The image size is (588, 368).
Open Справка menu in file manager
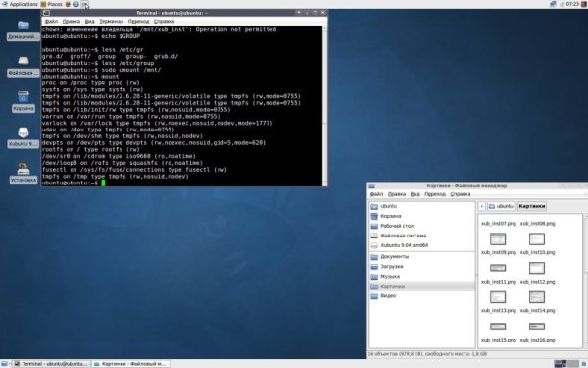point(461,194)
